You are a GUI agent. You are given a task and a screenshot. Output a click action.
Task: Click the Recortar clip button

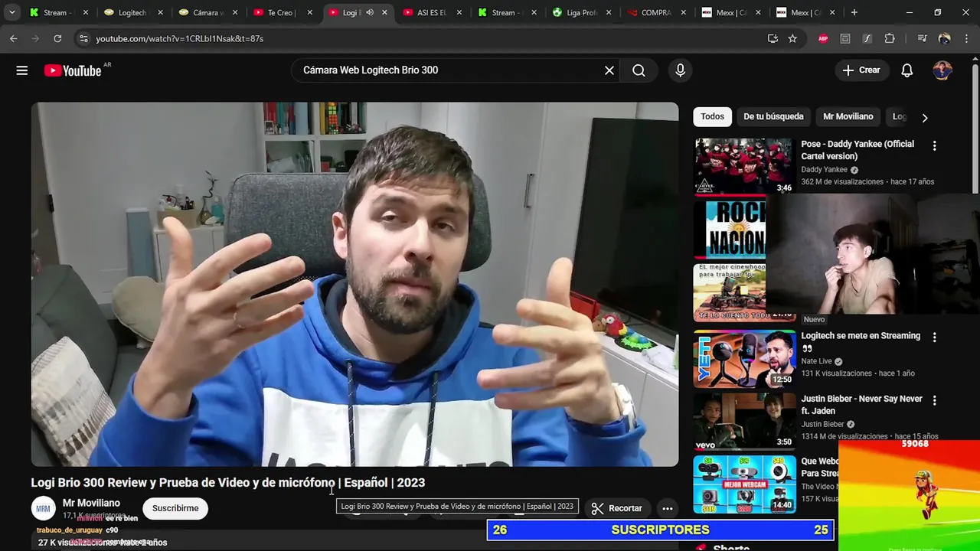pyautogui.click(x=616, y=508)
